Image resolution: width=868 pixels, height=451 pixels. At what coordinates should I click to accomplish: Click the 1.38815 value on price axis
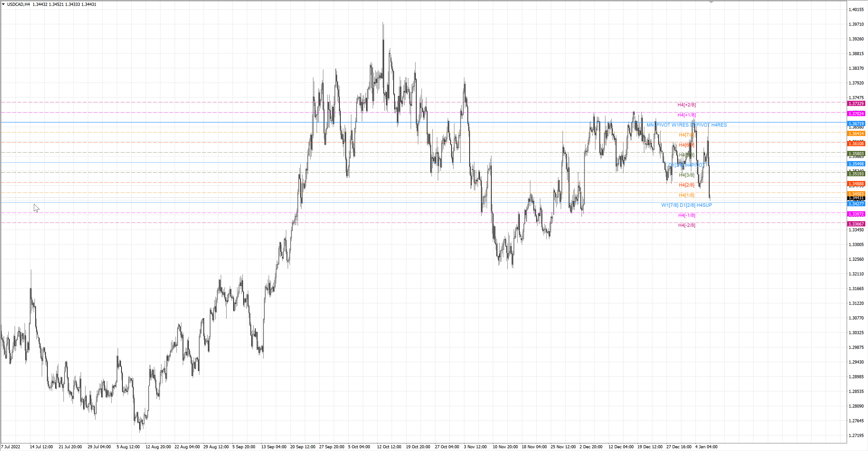pos(856,54)
